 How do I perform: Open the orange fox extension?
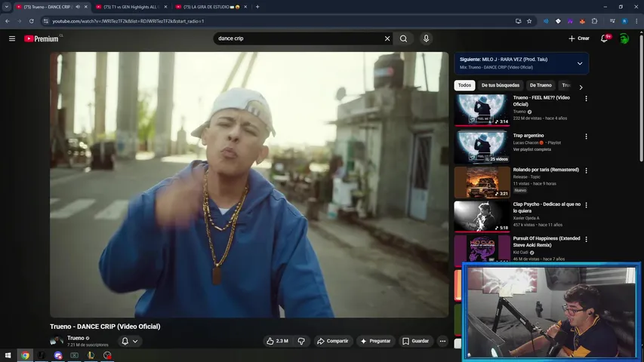[x=582, y=21]
